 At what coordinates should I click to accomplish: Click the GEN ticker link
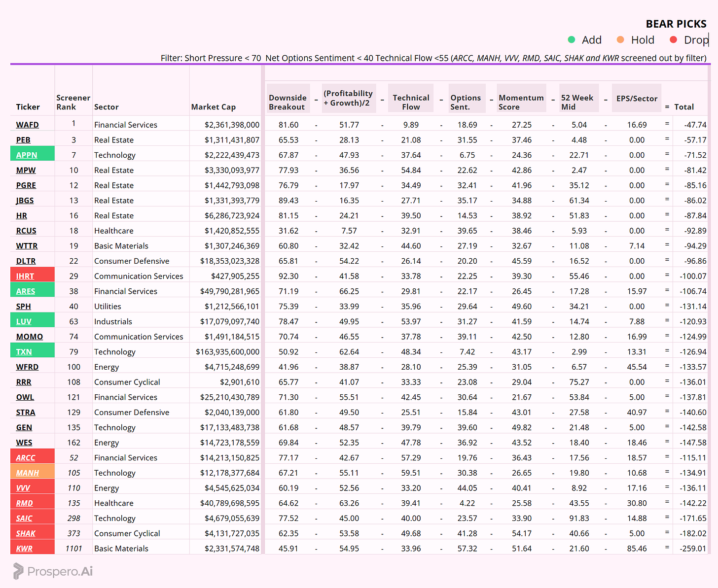[24, 427]
